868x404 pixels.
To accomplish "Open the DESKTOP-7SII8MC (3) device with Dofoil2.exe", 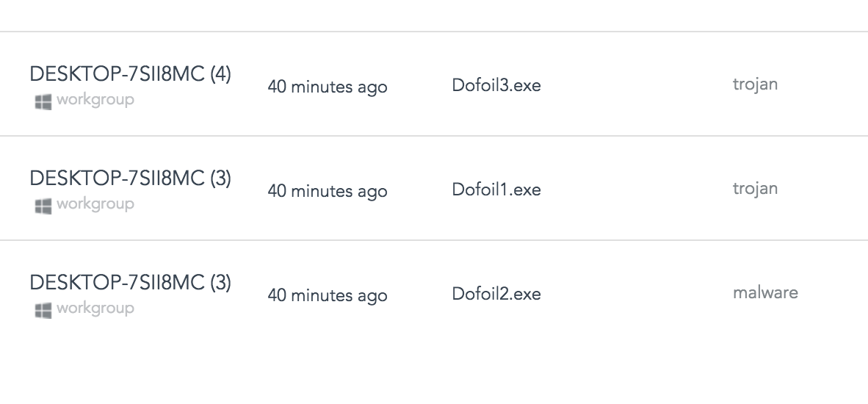I will 130,283.
